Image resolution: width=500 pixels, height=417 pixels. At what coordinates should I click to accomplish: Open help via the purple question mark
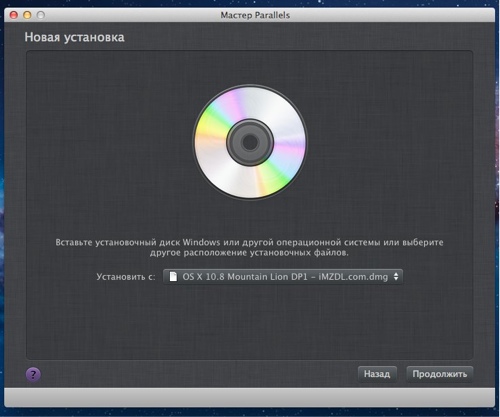(x=33, y=374)
